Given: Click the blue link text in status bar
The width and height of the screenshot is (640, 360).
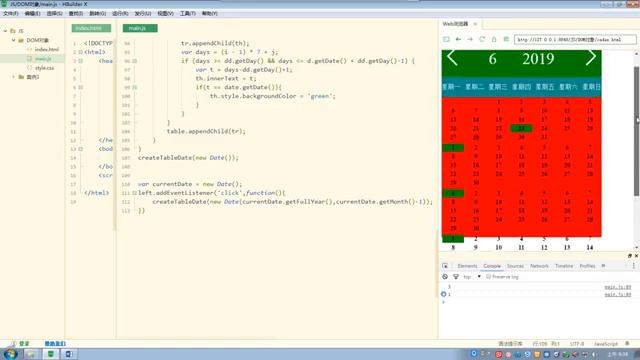Looking at the screenshot, I should (x=55, y=344).
